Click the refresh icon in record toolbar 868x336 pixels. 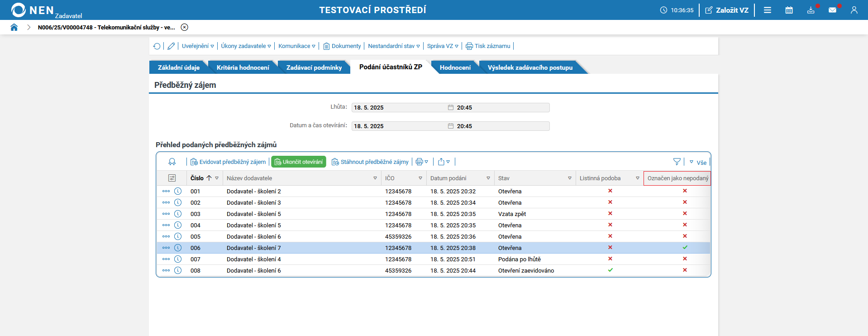click(x=157, y=46)
